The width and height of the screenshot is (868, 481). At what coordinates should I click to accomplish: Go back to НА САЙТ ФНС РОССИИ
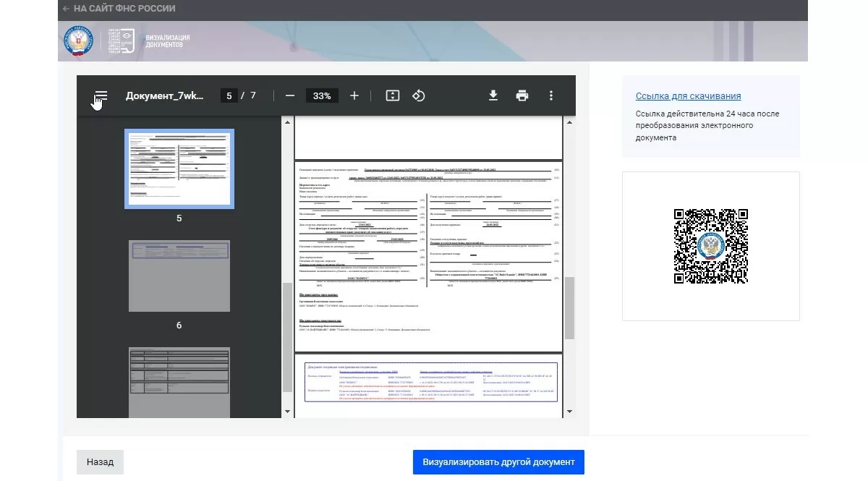[119, 9]
